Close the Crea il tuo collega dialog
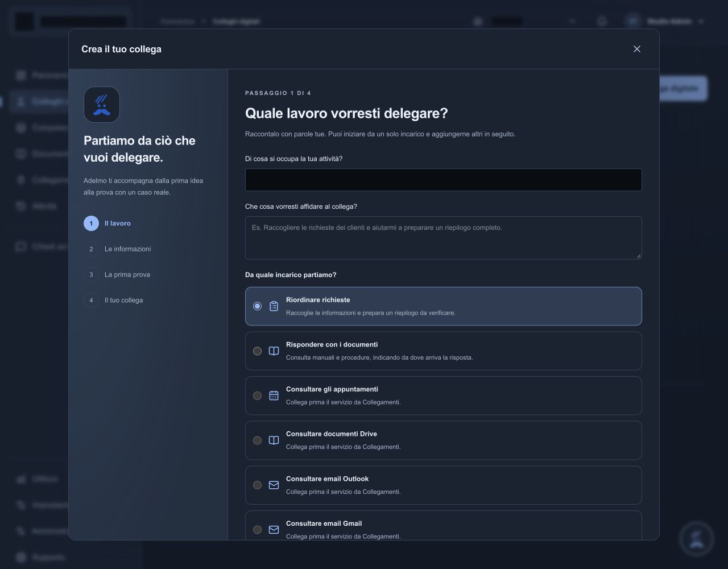728x569 pixels. (x=637, y=49)
